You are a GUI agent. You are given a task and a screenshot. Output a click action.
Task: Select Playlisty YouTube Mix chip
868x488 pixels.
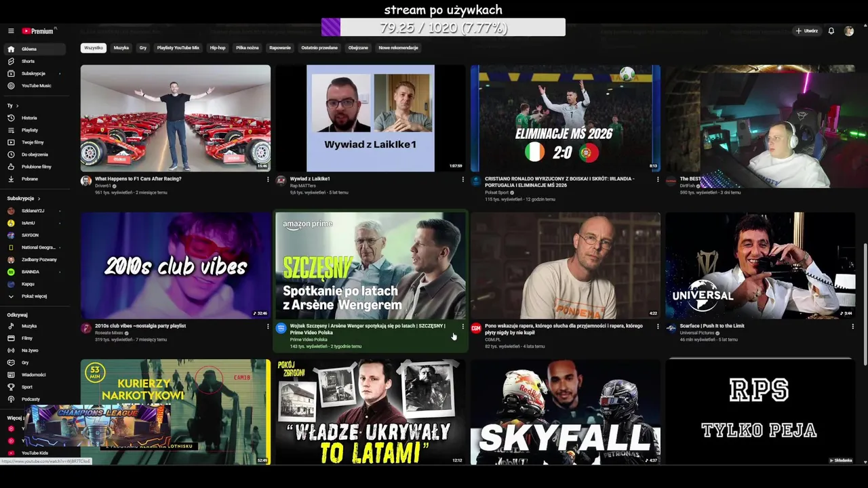[178, 48]
